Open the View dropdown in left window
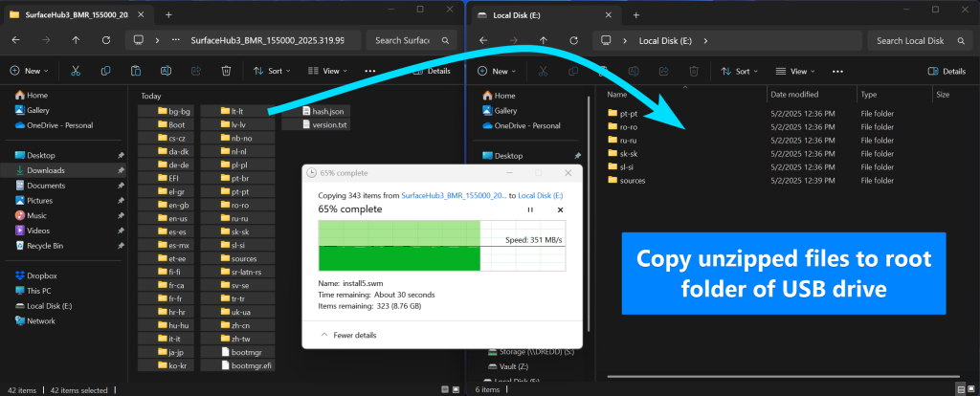The width and height of the screenshot is (980, 396). [327, 71]
